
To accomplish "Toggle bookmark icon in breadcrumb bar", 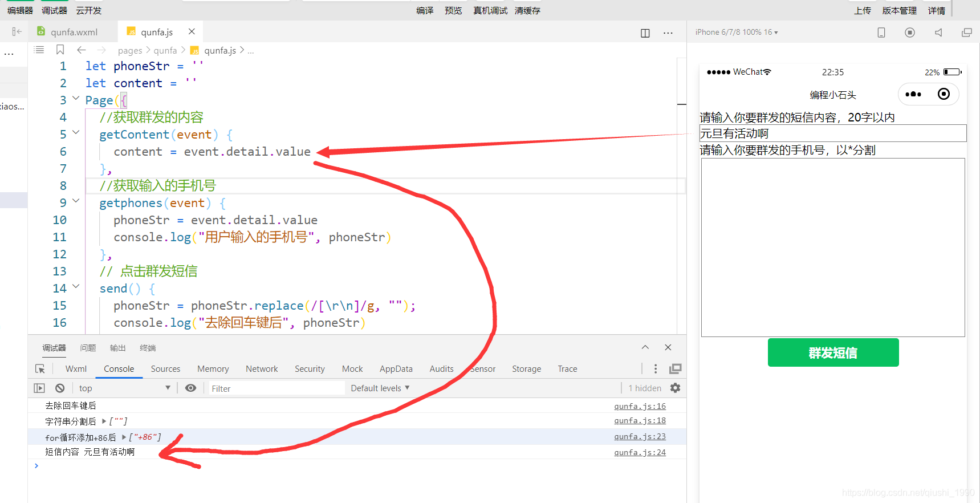I will [x=60, y=50].
